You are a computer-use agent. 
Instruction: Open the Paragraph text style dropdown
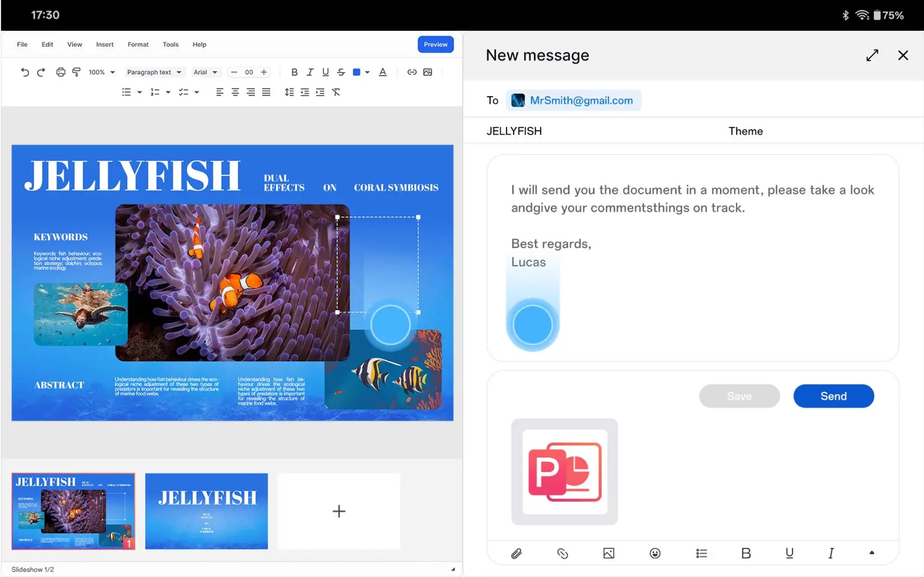point(154,72)
